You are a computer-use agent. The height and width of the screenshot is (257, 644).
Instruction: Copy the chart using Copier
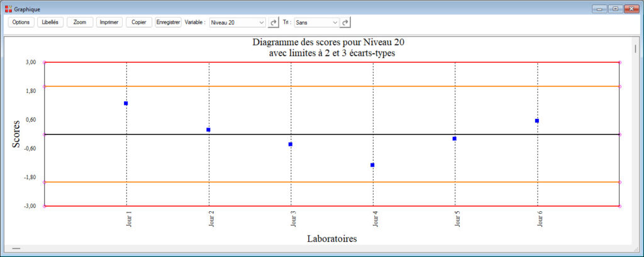pyautogui.click(x=138, y=22)
